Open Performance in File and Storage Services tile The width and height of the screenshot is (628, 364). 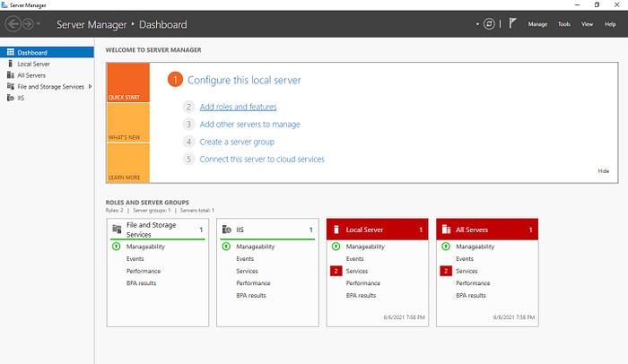point(144,271)
